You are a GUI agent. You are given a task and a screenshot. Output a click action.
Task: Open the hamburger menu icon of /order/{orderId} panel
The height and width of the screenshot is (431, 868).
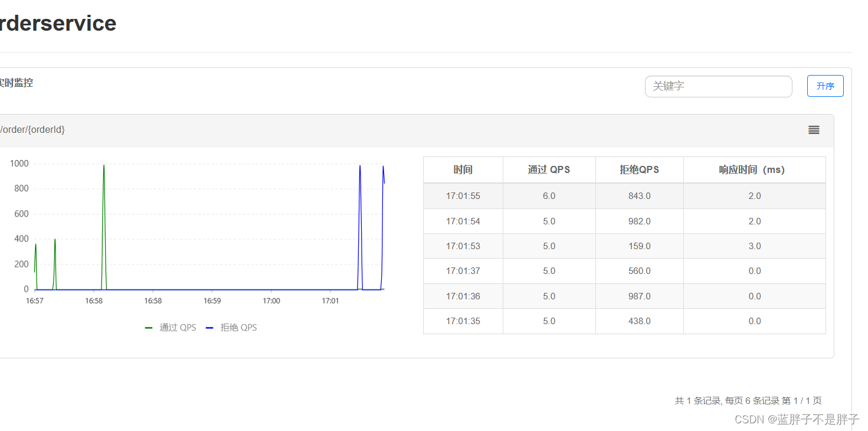[814, 130]
